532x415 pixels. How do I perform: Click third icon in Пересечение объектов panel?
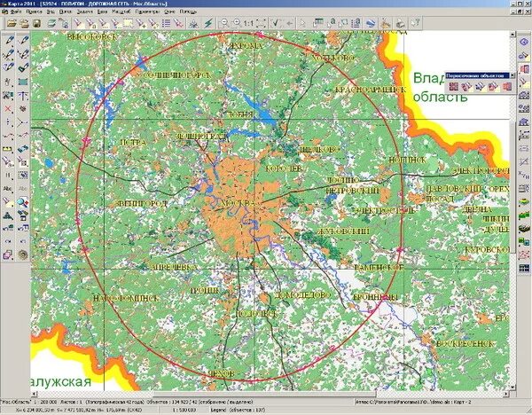480,86
